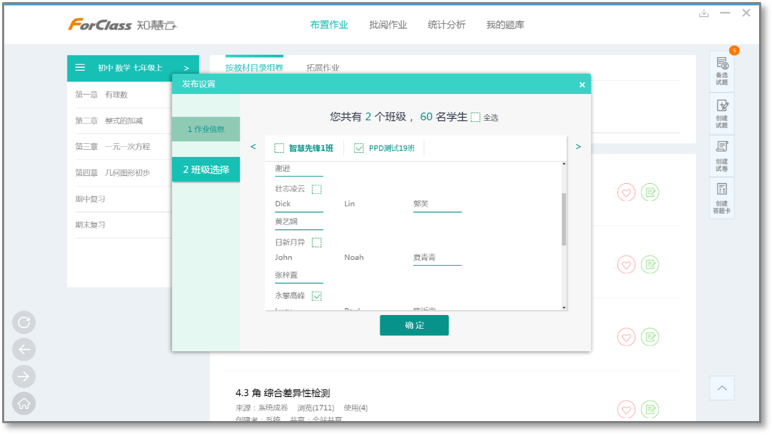The width and height of the screenshot is (772, 435).
Task: Uncheck the 永攀高峰 group checkbox
Action: (x=317, y=296)
